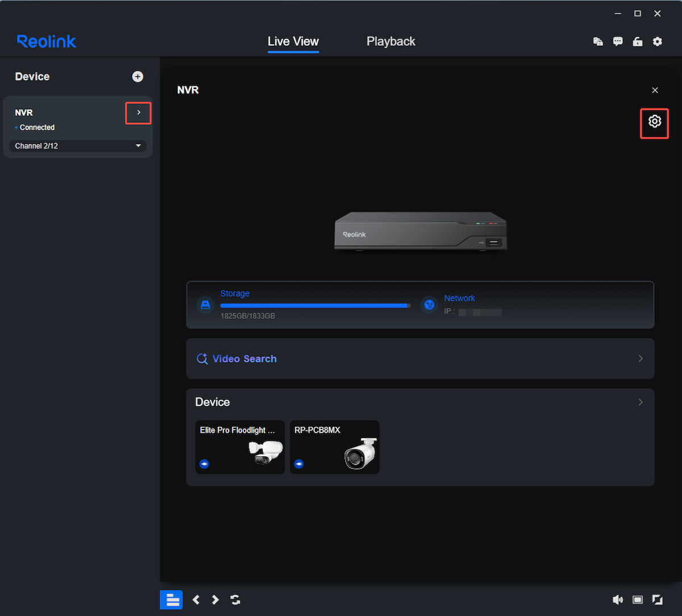
Task: Click the aspect ratio screen icon
Action: tap(638, 600)
